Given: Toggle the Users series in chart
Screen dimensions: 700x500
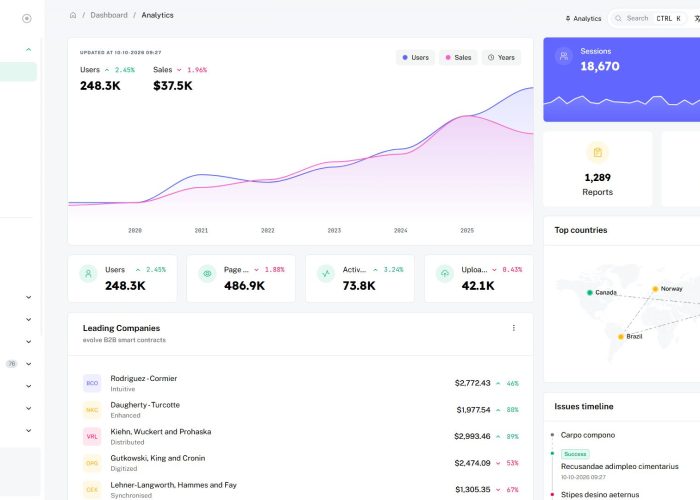Looking at the screenshot, I should coord(415,58).
